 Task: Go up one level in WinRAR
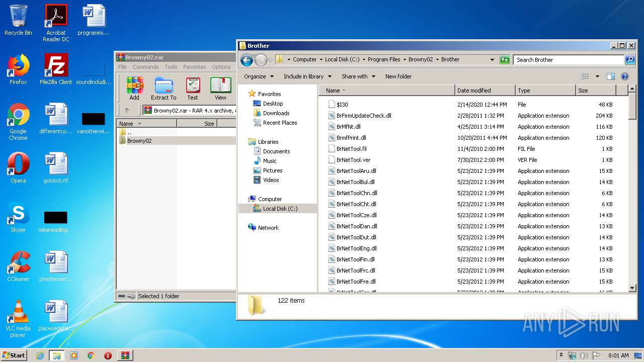click(127, 110)
